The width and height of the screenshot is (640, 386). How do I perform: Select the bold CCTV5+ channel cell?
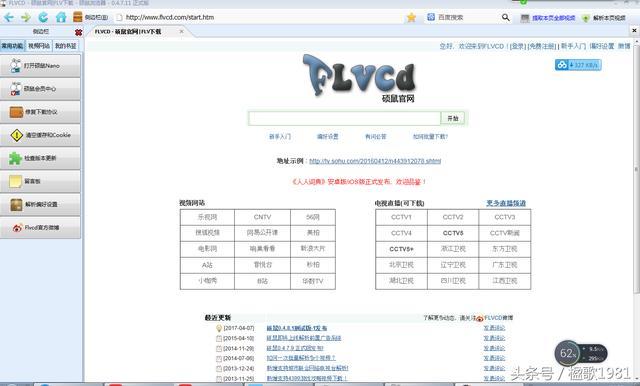coord(401,249)
